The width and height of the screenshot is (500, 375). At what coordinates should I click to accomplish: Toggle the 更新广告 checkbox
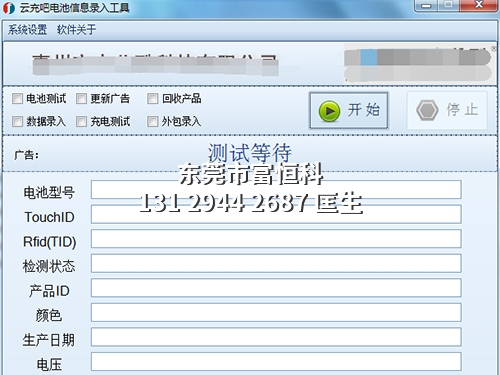click(x=81, y=99)
